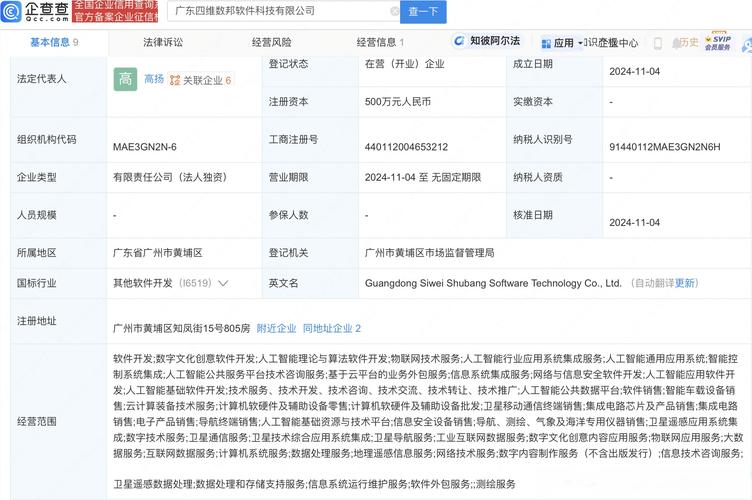Click the mobile phone icon
Viewport: 752px width, 500px height.
[x=658, y=43]
